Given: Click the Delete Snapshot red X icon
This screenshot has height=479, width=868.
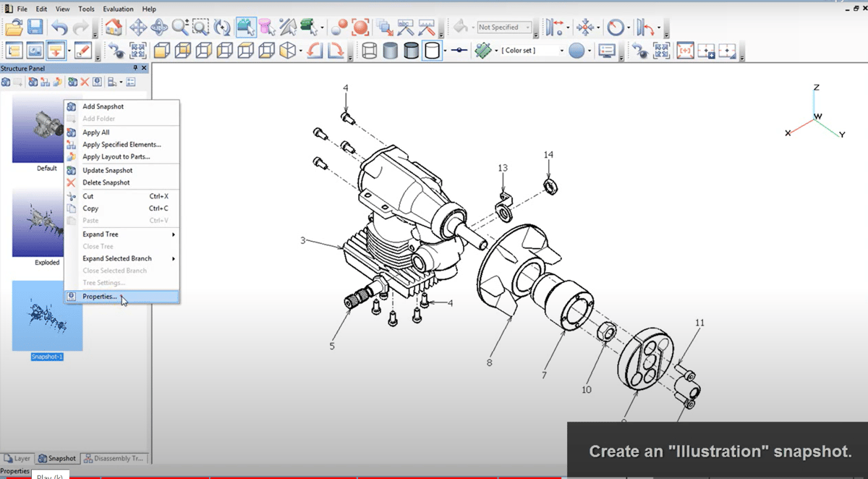Looking at the screenshot, I should [84, 82].
